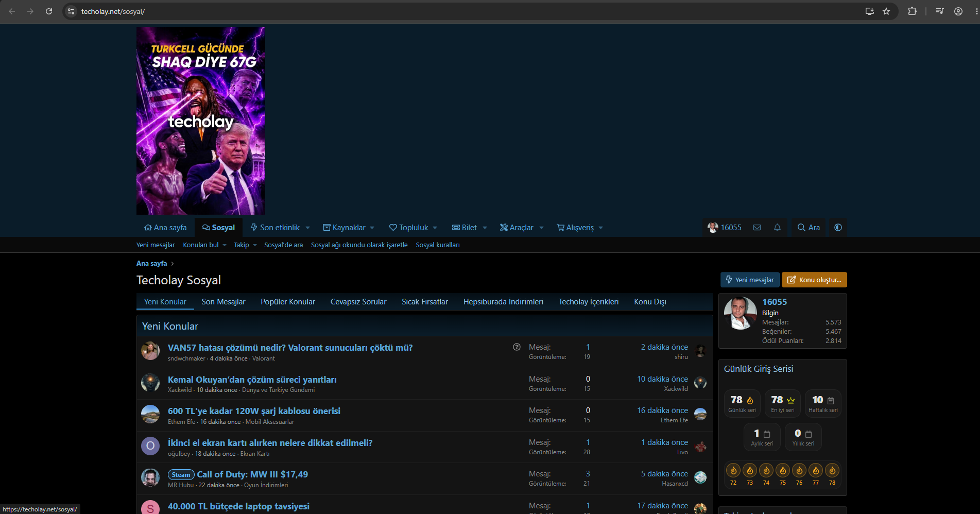Viewport: 980px width, 514px height.
Task: Open Sosyal'de ara link in sub-navigation
Action: [x=284, y=245]
